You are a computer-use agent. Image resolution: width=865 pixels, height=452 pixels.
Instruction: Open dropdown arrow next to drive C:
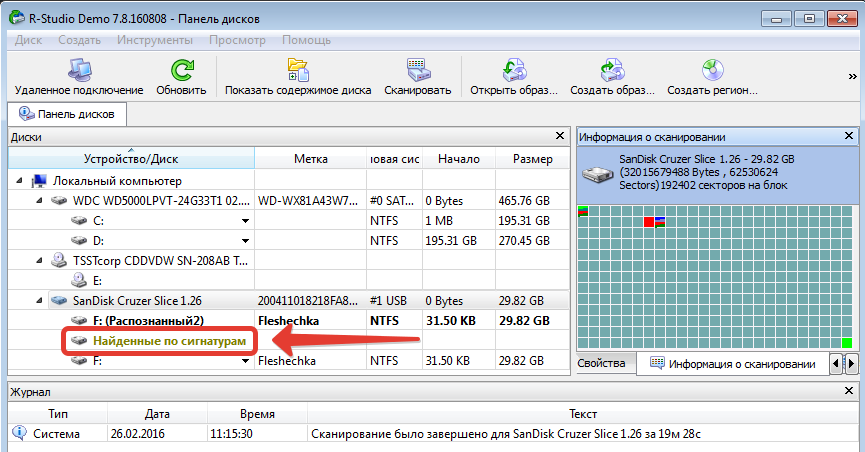click(243, 220)
